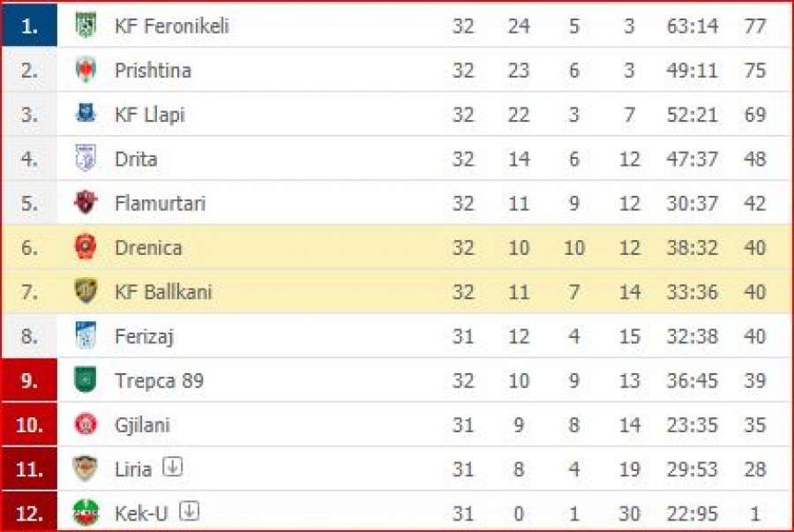The height and width of the screenshot is (532, 794).
Task: Click the Flamurtari club crest
Action: [86, 202]
